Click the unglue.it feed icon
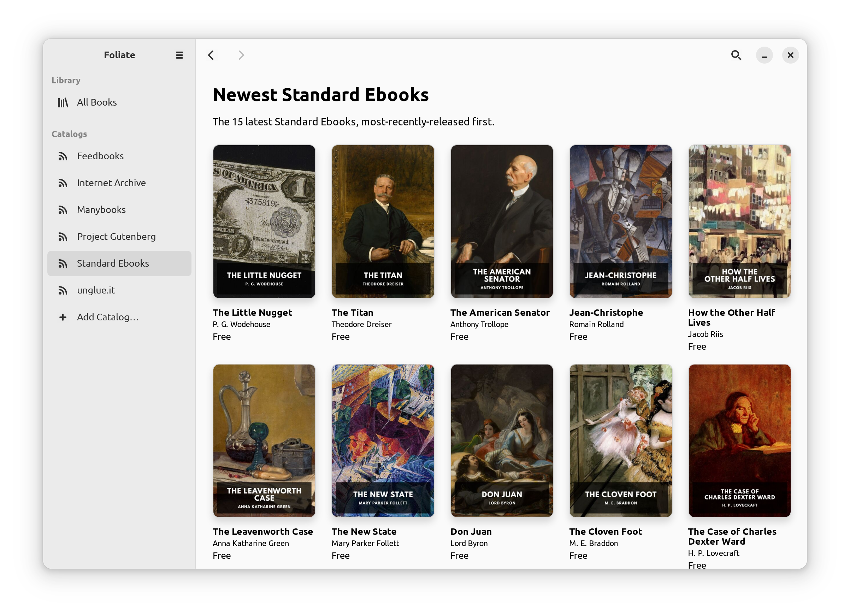 click(62, 290)
